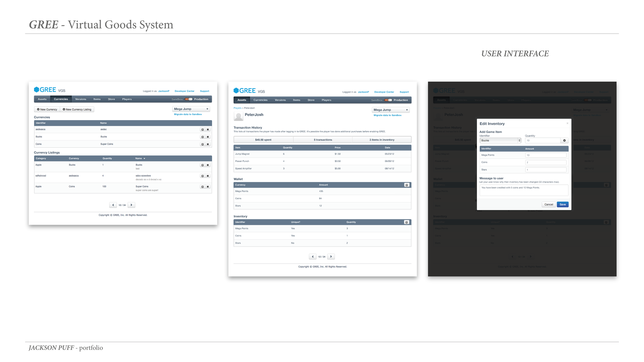Edit the Super Coins currency listing

click(x=203, y=187)
